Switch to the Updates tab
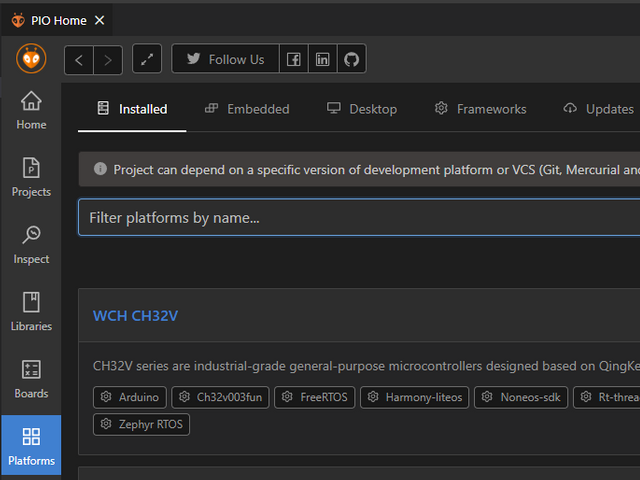This screenshot has width=640, height=480. 599,109
